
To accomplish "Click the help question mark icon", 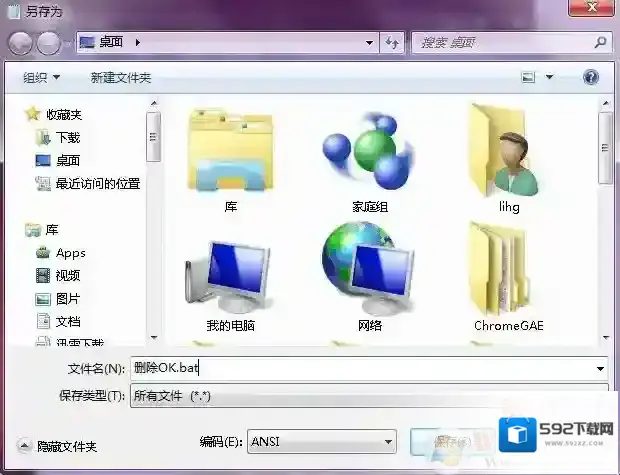I will click(x=590, y=77).
